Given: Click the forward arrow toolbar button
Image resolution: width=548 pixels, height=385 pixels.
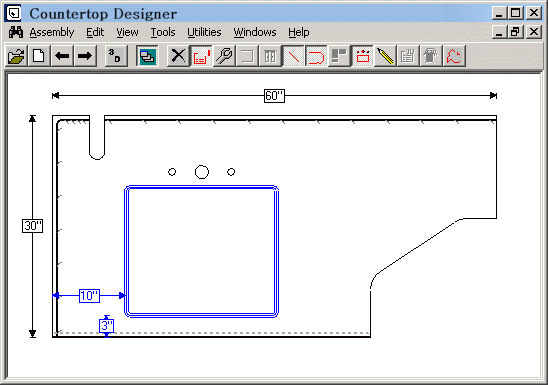Looking at the screenshot, I should (x=85, y=56).
